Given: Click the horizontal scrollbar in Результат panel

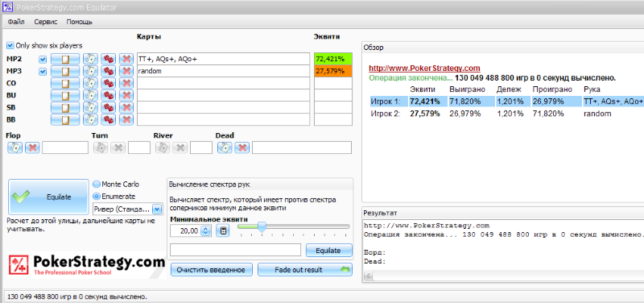Looking at the screenshot, I should [504, 276].
